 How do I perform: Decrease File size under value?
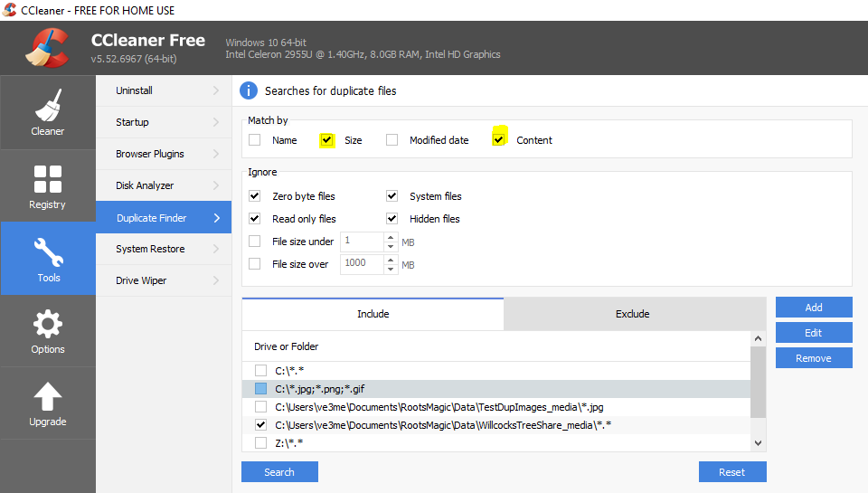(391, 246)
